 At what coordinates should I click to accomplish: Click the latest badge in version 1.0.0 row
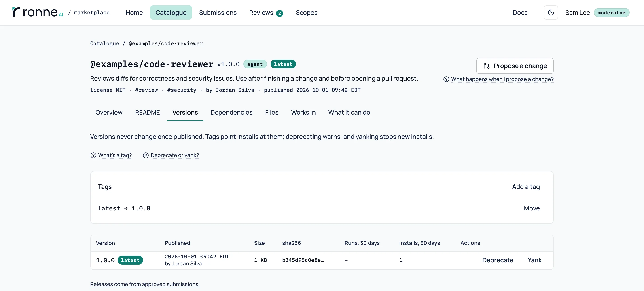130,260
